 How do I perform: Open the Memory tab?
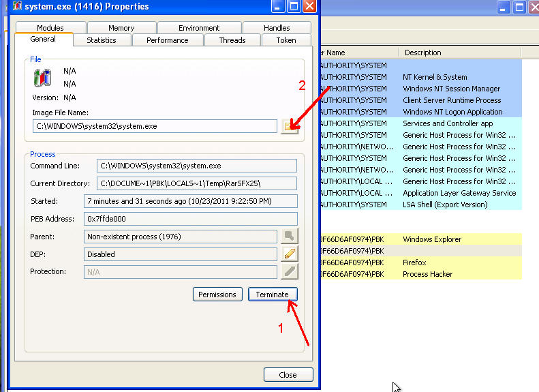(121, 27)
